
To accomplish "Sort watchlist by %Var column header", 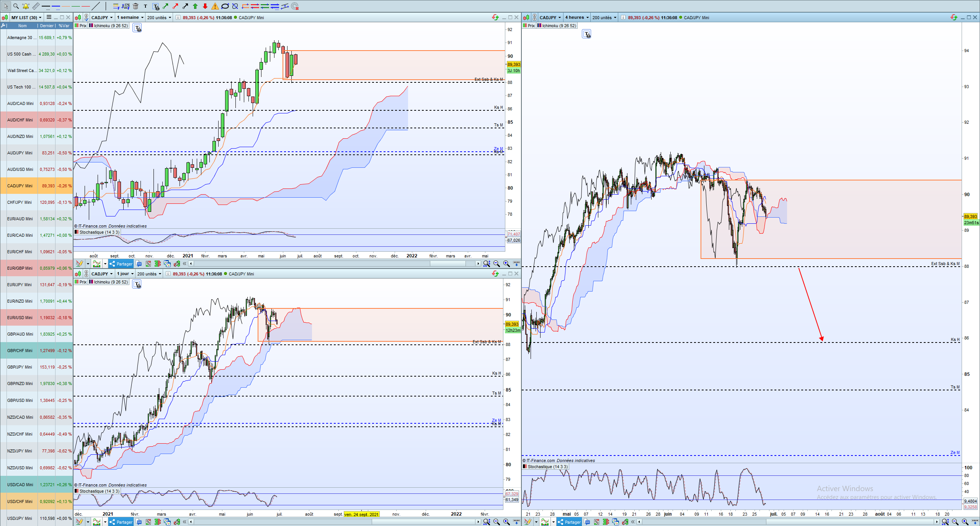I will click(64, 26).
